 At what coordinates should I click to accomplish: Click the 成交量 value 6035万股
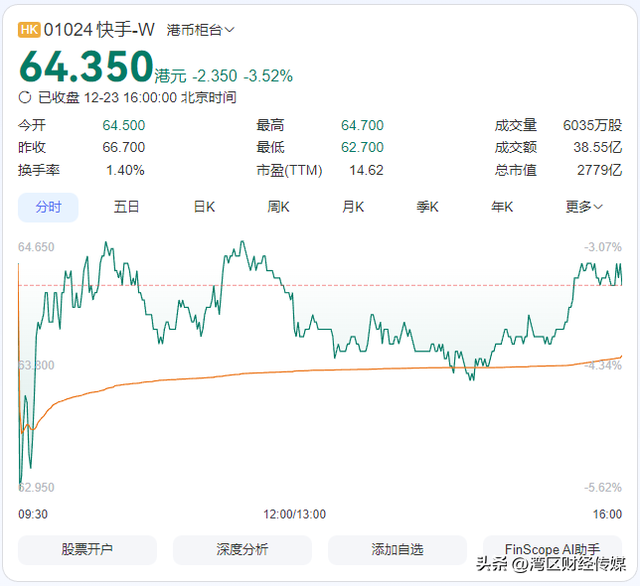593,125
